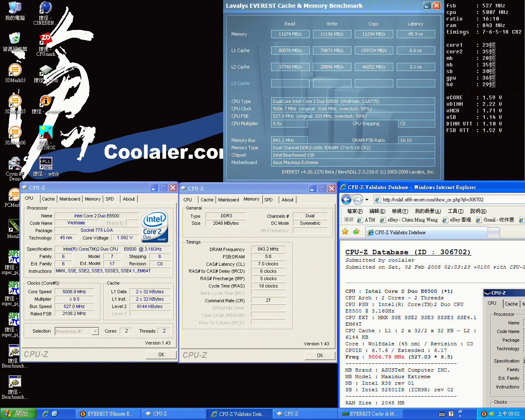Screen dimensions: 525x420
Task: Click the keyboard language bar icon
Action: coord(443,414)
